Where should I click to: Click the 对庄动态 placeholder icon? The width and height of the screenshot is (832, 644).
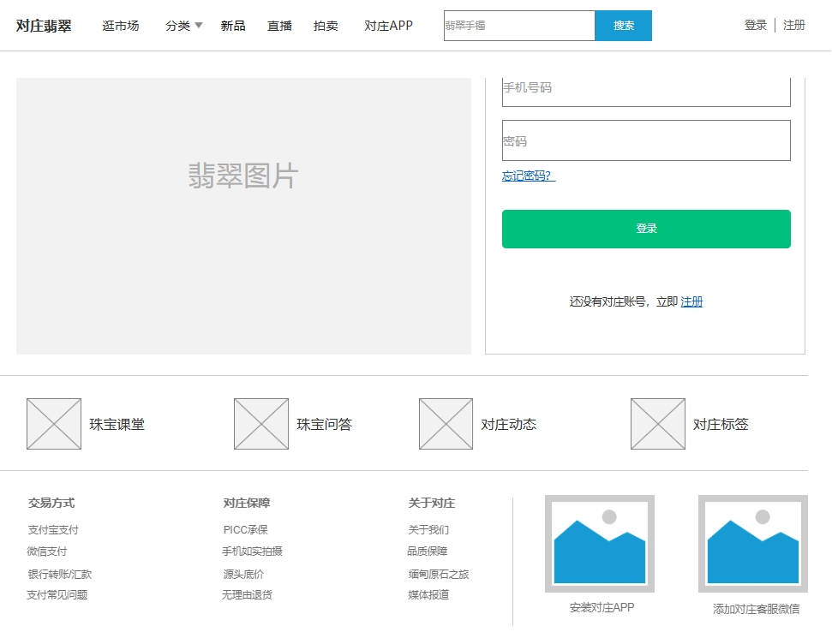coord(446,424)
